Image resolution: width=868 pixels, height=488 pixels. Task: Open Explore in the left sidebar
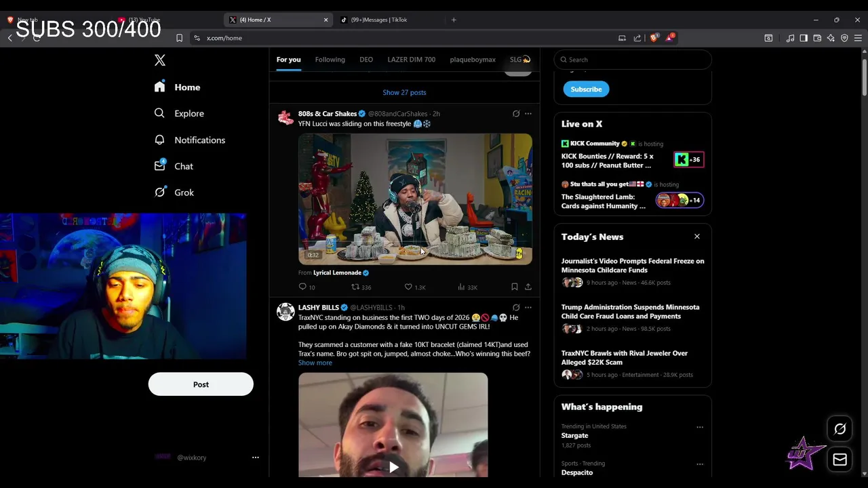178,113
